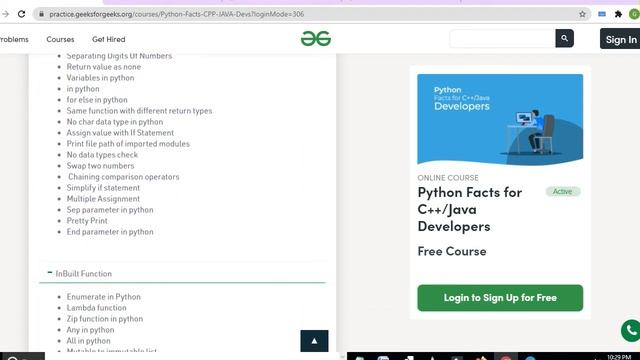Click 'for else in python' topic
The image size is (640, 360).
coord(97,100)
